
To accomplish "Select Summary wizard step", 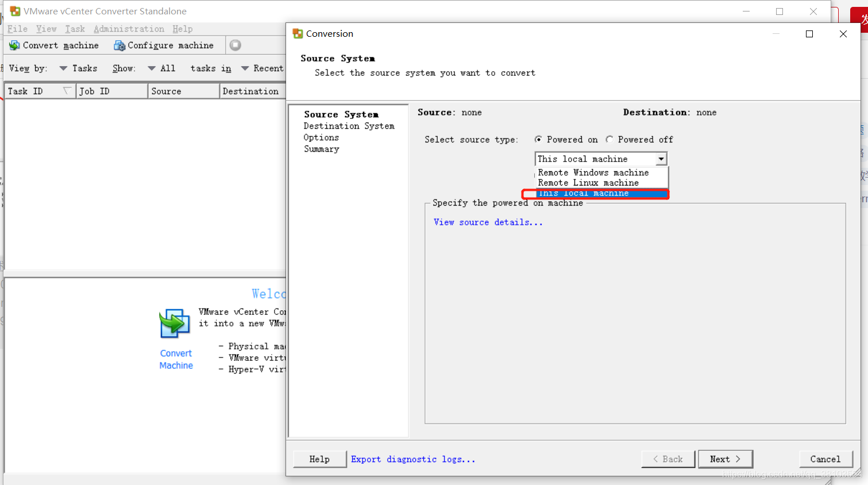I will point(322,149).
